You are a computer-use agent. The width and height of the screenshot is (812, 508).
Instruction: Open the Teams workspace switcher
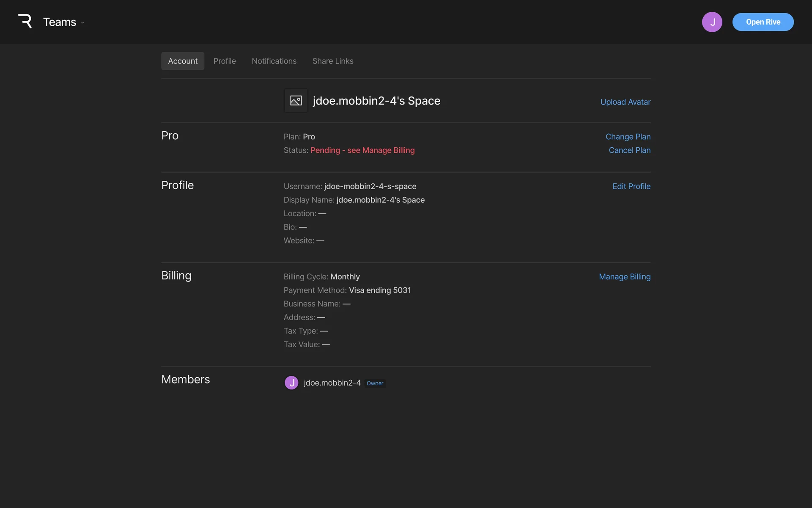60,22
